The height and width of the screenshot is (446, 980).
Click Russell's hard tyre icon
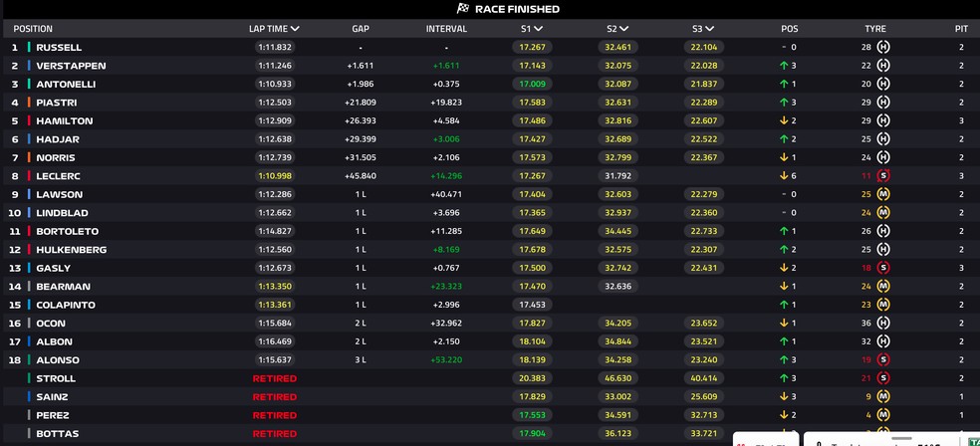click(x=883, y=47)
